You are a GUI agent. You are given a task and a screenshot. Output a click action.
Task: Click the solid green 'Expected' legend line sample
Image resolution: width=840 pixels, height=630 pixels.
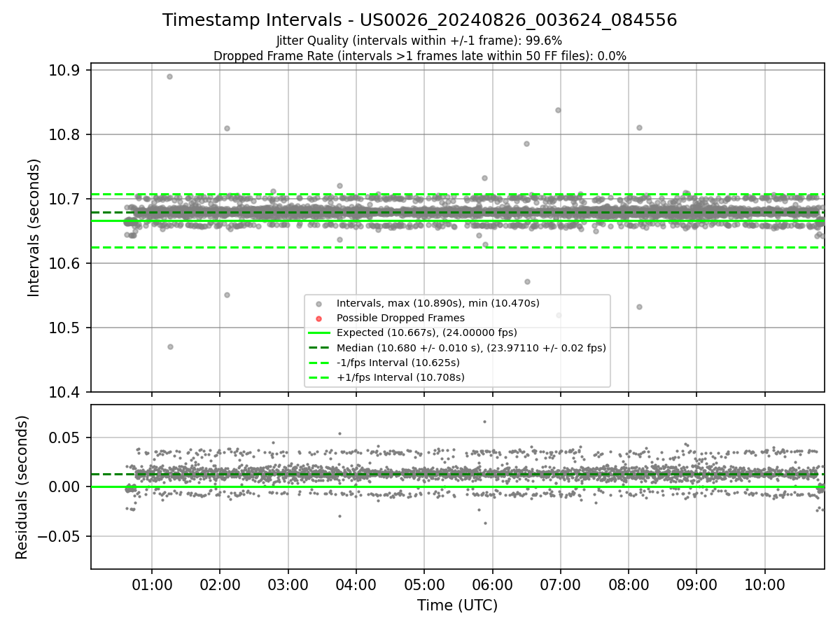(x=318, y=332)
